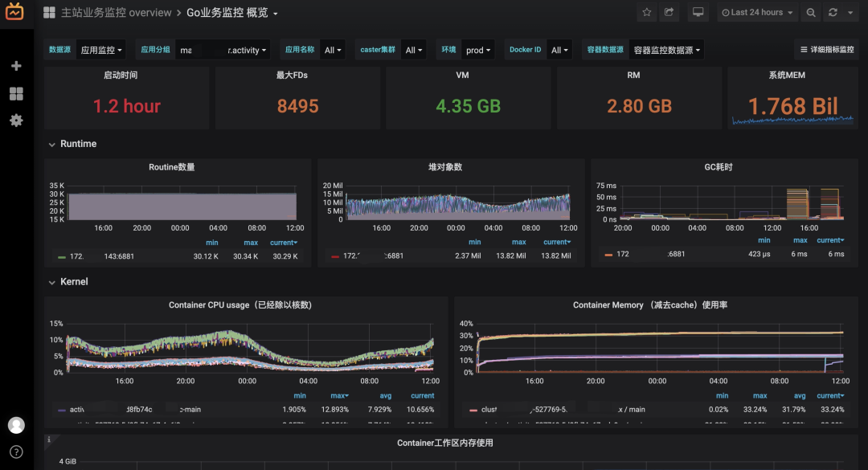
Task: Collapse the Runtime row
Action: (77, 144)
